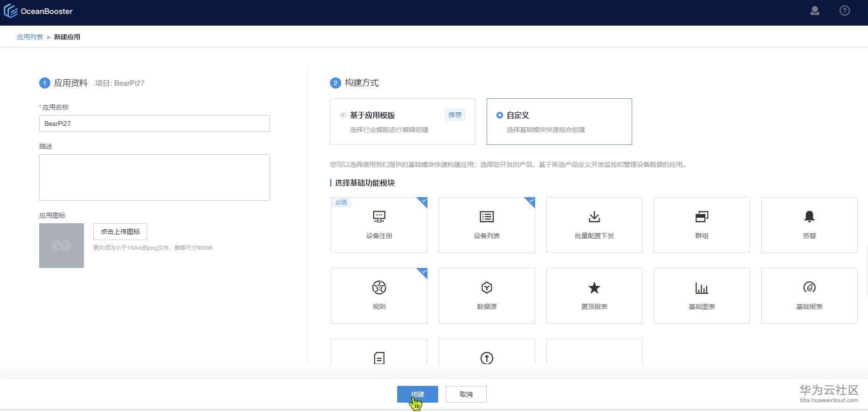This screenshot has width=868, height=412.
Task: Click the 批量配置下发 label
Action: (594, 236)
